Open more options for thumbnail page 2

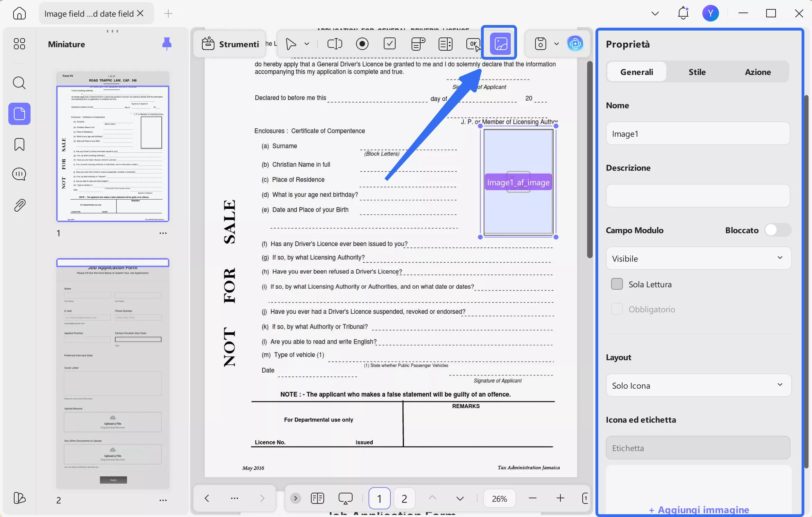[x=163, y=500]
